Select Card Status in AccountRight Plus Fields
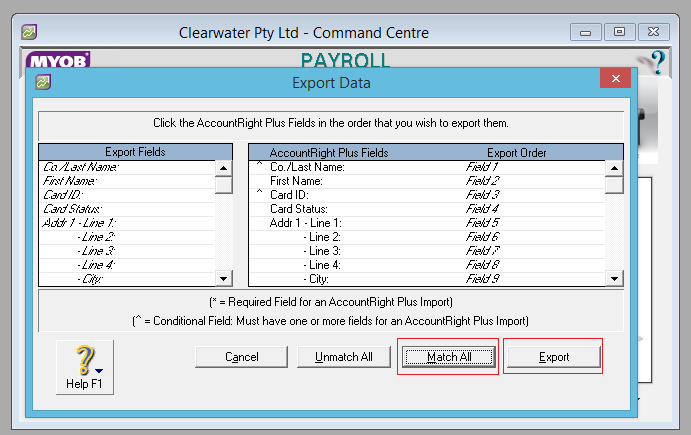 tap(299, 209)
